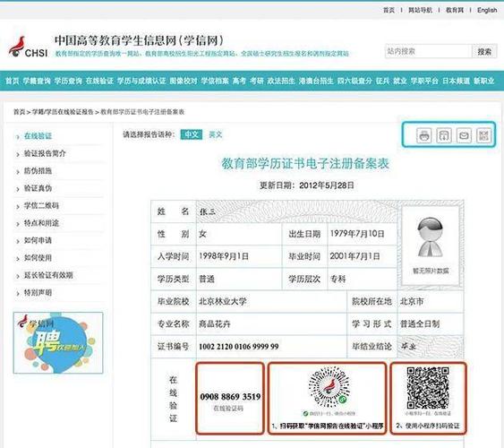
Task: Click the 站内搜索 search field
Action: 429,51
